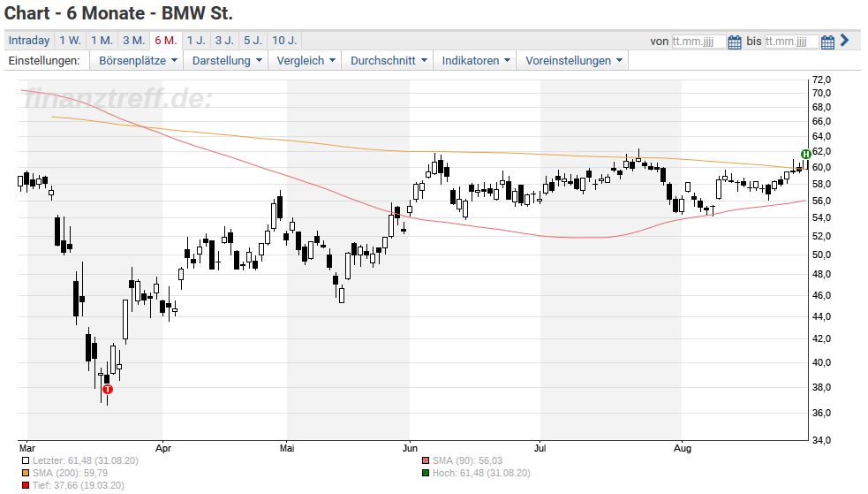The width and height of the screenshot is (868, 494).
Task: Select the 5 J. time range tab
Action: click(x=253, y=41)
